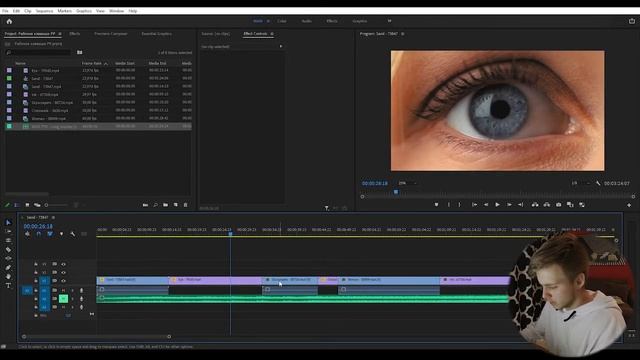Click the trash Clear icon in Project panel
This screenshot has width=640, height=360.
185,205
